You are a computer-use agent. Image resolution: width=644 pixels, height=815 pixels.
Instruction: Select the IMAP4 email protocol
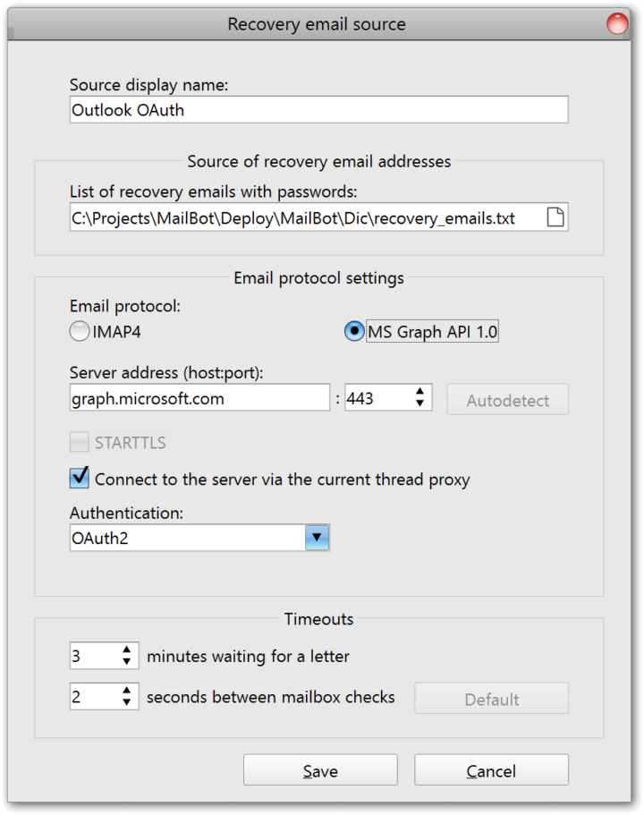pyautogui.click(x=78, y=330)
